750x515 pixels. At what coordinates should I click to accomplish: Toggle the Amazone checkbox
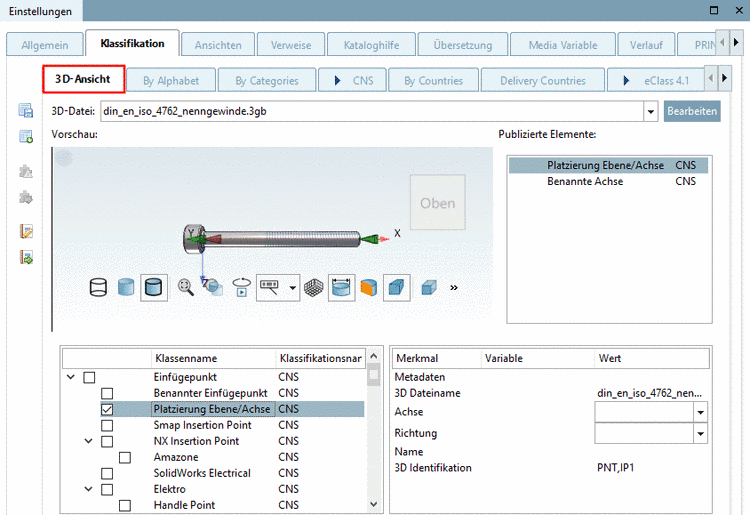(x=125, y=458)
